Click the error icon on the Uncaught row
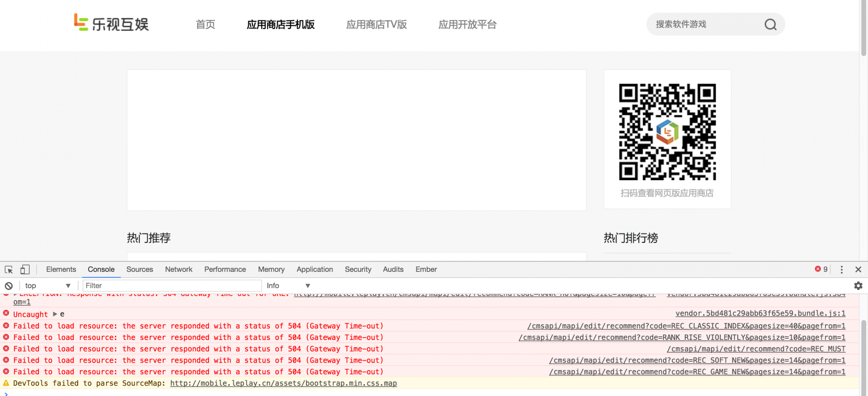 tap(6, 313)
